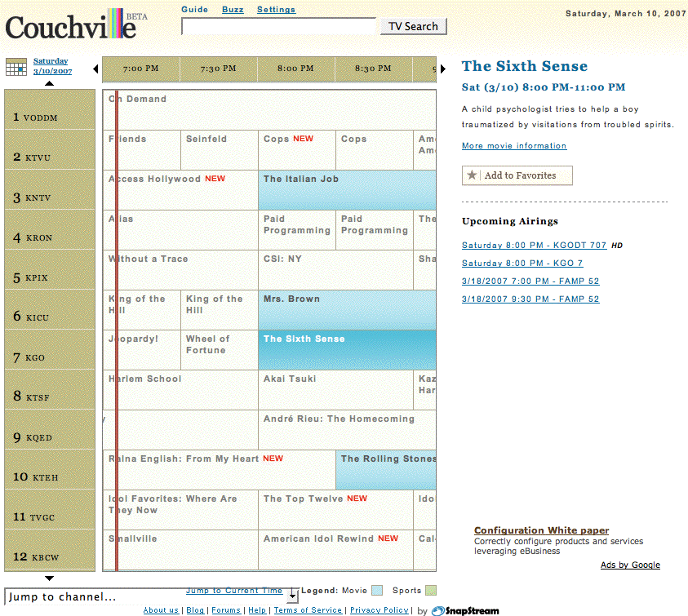Select channel 7 KGO in the channel list
688x616 pixels.
[49, 350]
